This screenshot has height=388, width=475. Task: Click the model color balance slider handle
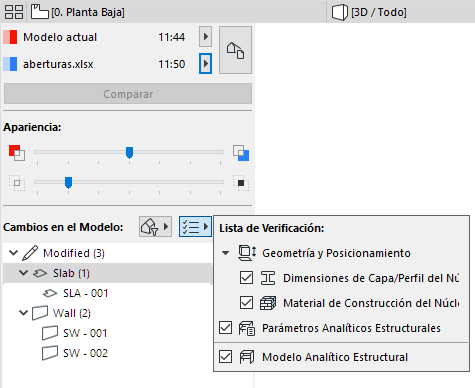[129, 153]
